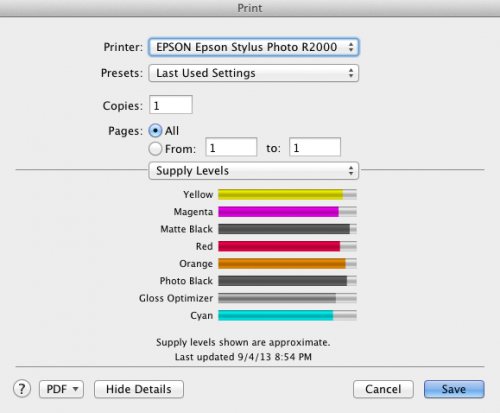Click the Gloss Optimizer level bar
The width and height of the screenshot is (500, 413).
click(x=287, y=298)
